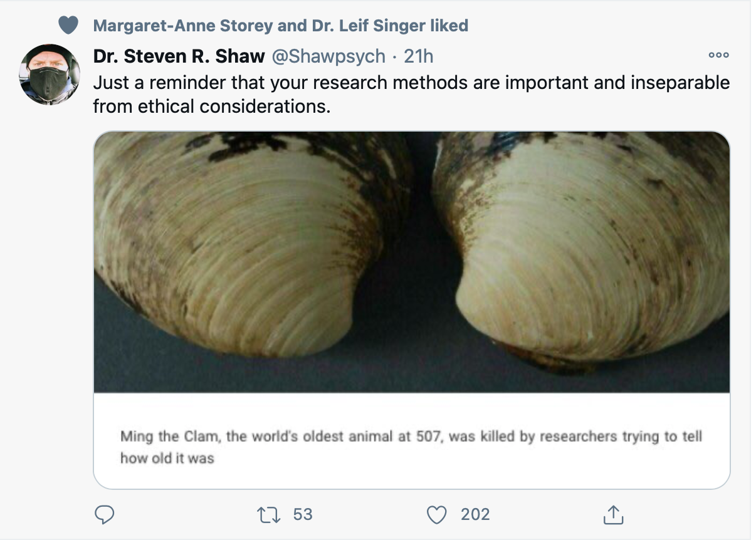Retweet the post using the retweet icon
Viewport: 756px width, 540px height.
click(x=269, y=514)
